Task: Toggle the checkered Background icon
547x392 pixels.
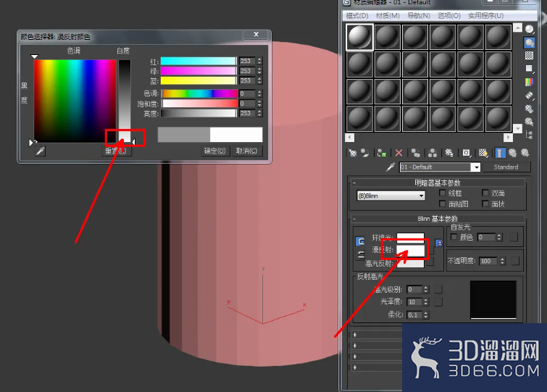Action: click(530, 56)
